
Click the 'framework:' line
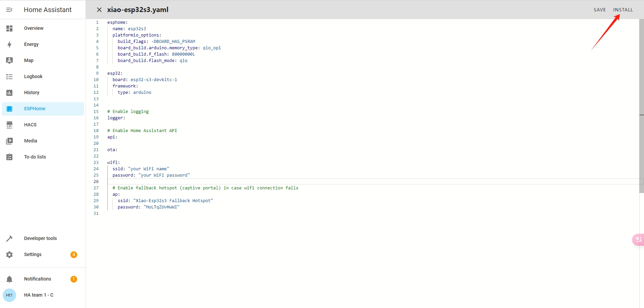(x=125, y=86)
